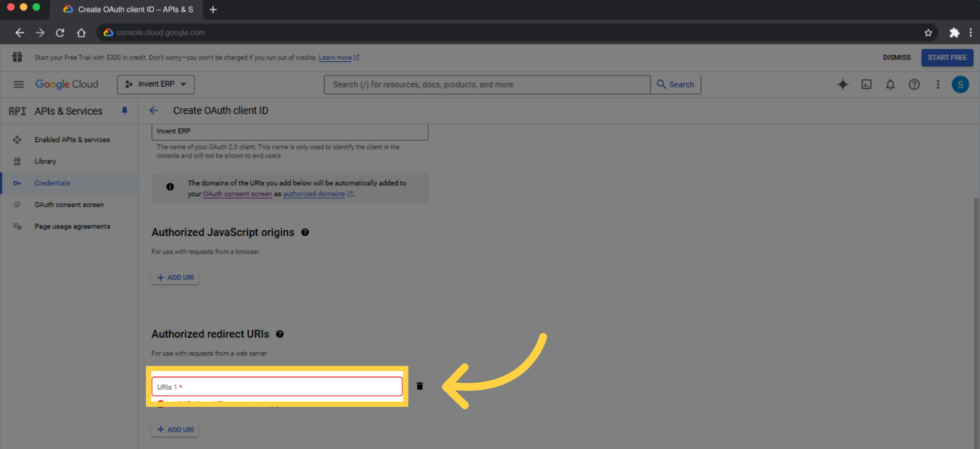Go back using the browser back arrow

[x=20, y=32]
